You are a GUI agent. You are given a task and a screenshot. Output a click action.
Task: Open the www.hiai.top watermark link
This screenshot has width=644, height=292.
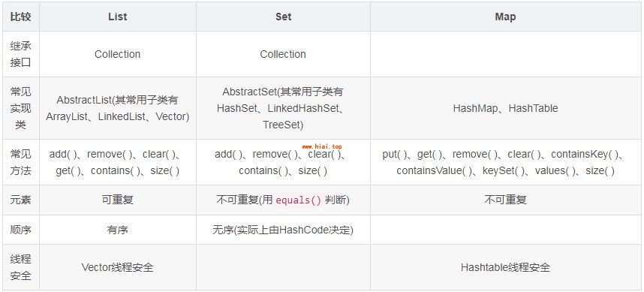322,146
